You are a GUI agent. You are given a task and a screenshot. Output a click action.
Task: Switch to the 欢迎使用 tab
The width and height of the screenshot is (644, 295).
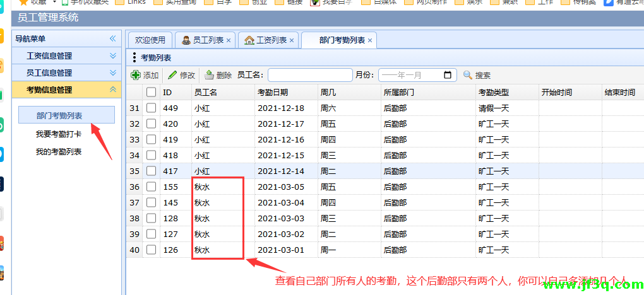point(150,40)
